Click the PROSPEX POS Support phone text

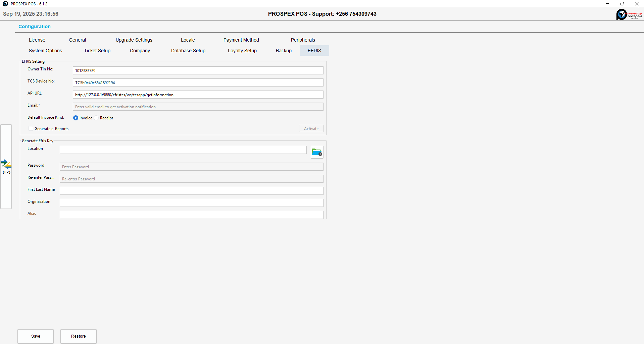click(x=322, y=14)
